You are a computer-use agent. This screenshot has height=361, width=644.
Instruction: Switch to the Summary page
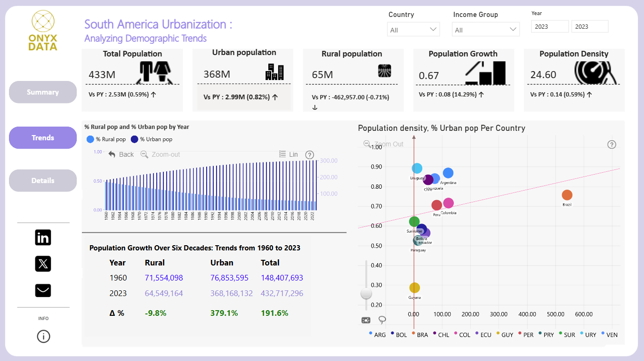point(43,92)
